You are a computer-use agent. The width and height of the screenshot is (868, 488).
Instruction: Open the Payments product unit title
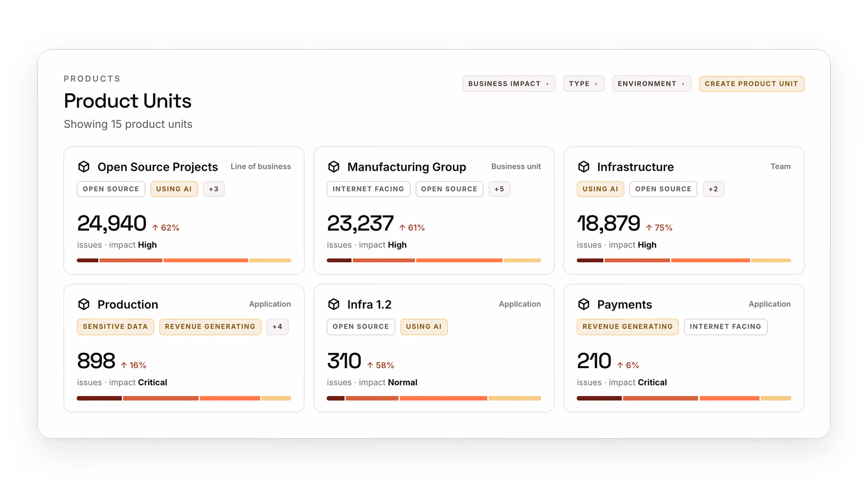(624, 304)
